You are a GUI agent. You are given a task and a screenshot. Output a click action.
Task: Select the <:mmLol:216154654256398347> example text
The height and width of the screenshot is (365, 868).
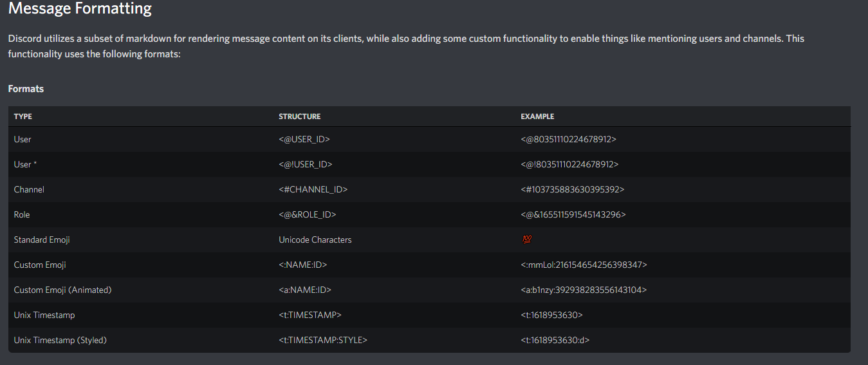[x=584, y=265]
